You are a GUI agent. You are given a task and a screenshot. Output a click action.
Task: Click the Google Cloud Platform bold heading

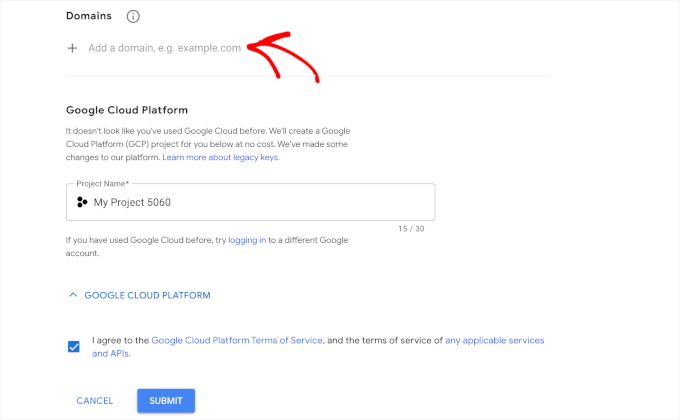(x=127, y=110)
